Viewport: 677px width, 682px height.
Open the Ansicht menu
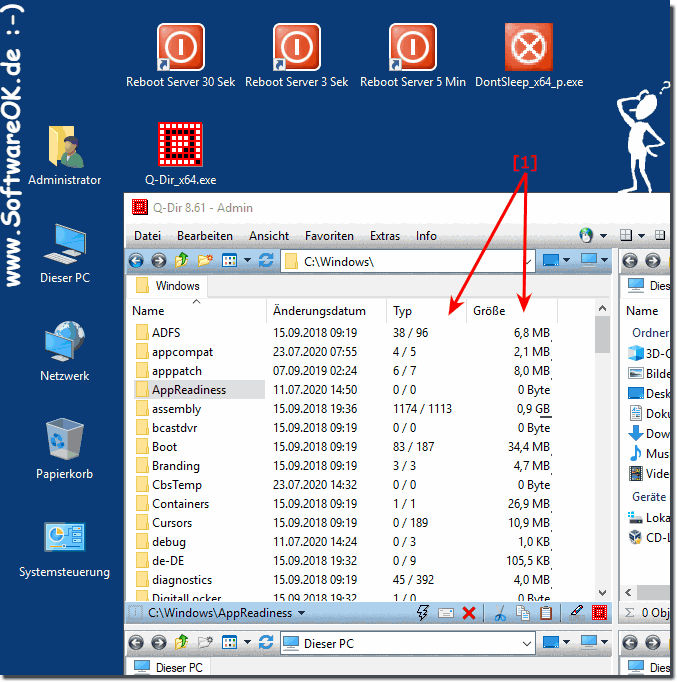pos(269,236)
